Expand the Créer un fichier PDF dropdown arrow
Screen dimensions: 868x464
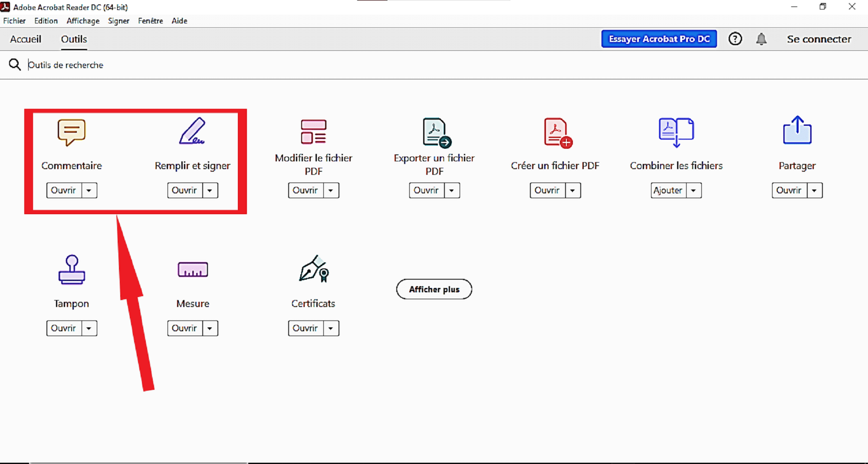click(x=573, y=190)
